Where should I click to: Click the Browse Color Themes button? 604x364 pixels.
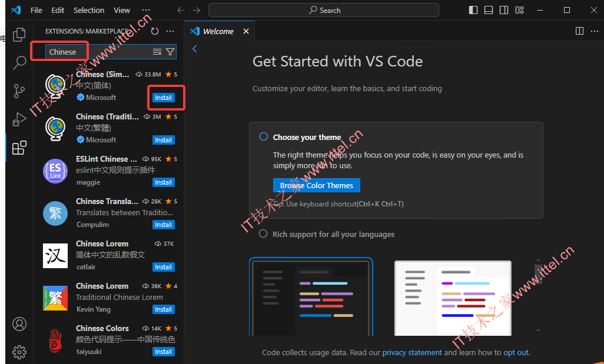click(317, 185)
